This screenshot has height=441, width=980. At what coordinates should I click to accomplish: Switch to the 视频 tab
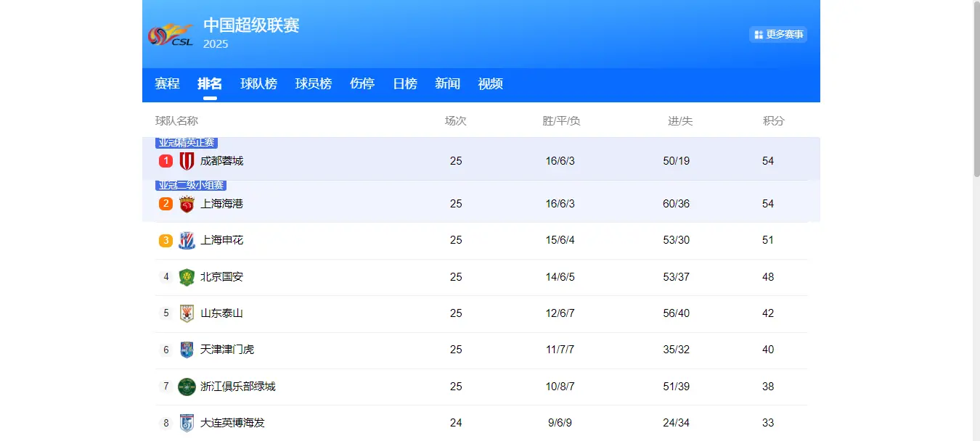pos(490,84)
